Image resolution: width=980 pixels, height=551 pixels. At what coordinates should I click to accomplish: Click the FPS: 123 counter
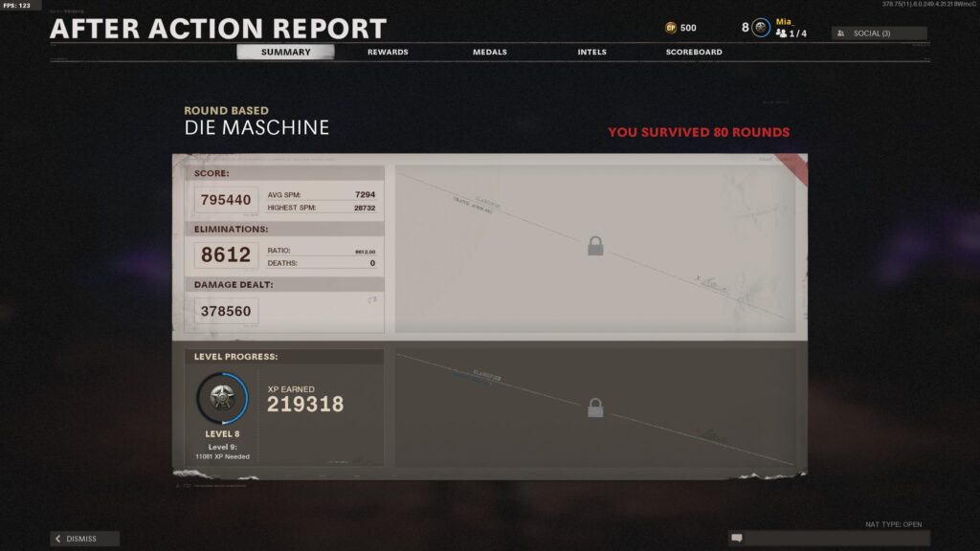[x=17, y=5]
